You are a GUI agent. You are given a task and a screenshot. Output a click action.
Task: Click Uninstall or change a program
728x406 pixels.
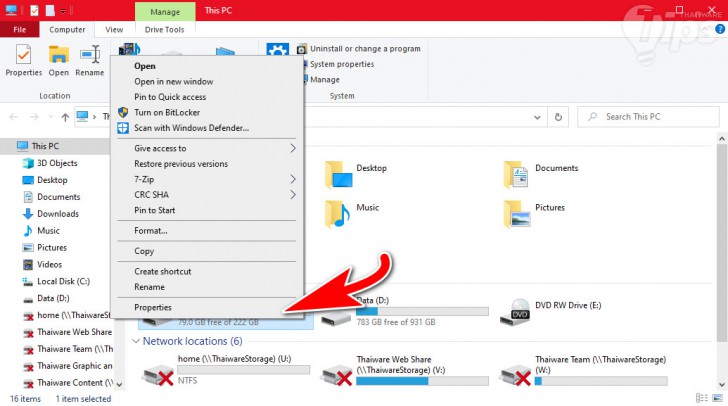click(x=365, y=49)
